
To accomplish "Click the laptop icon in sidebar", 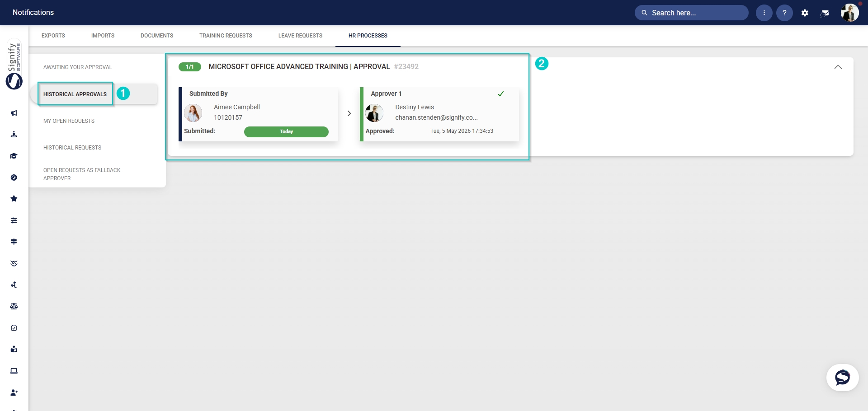I will (x=14, y=371).
